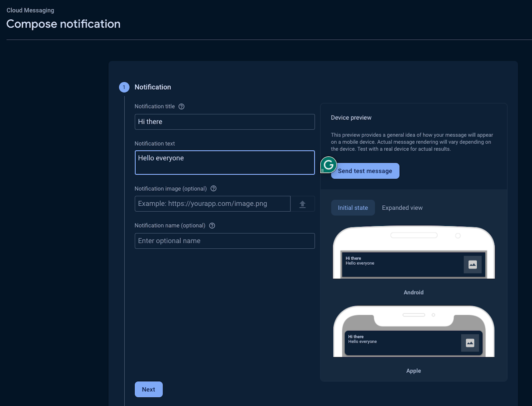Click the Grammarly icon
Screen dimensions: 532x406
pyautogui.click(x=328, y=165)
